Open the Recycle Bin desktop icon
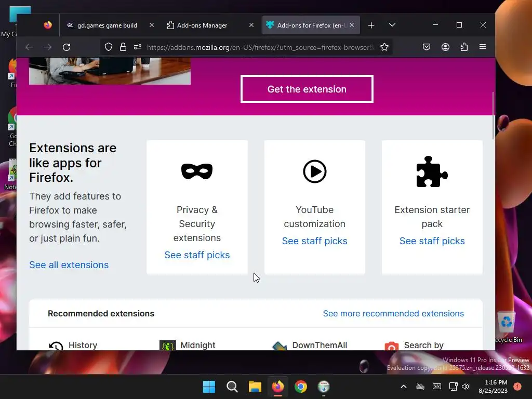The width and height of the screenshot is (532, 399). [507, 327]
